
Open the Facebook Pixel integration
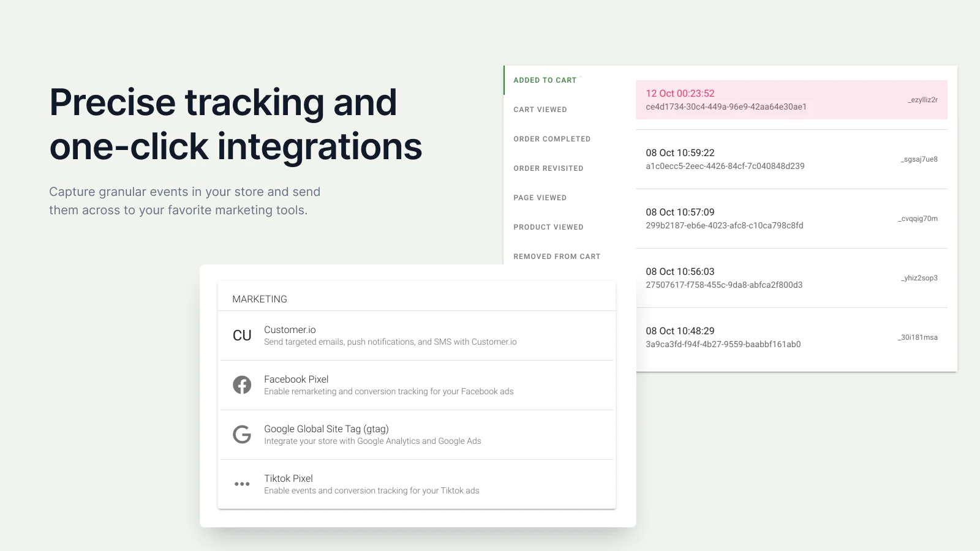coord(417,385)
